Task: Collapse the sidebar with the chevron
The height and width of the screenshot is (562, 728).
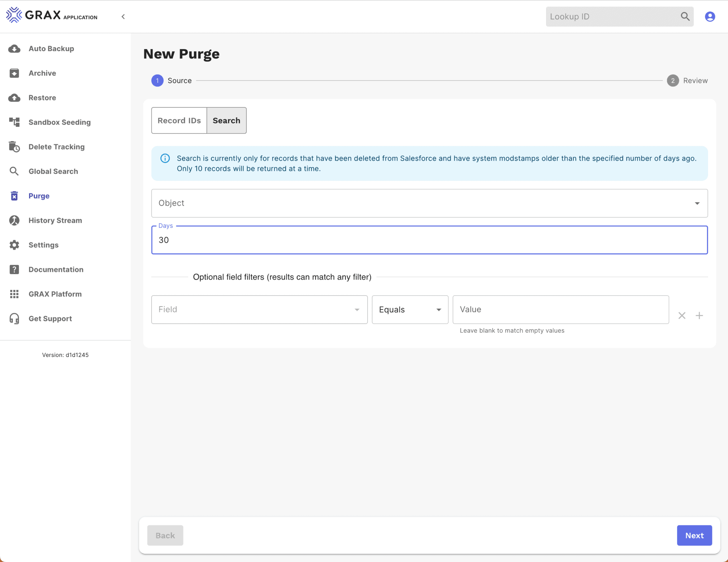Action: [x=124, y=16]
